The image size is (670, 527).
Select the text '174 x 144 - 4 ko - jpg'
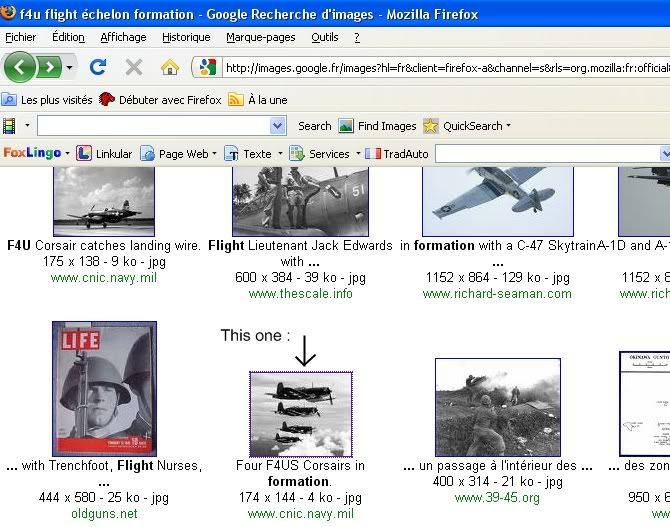(300, 498)
